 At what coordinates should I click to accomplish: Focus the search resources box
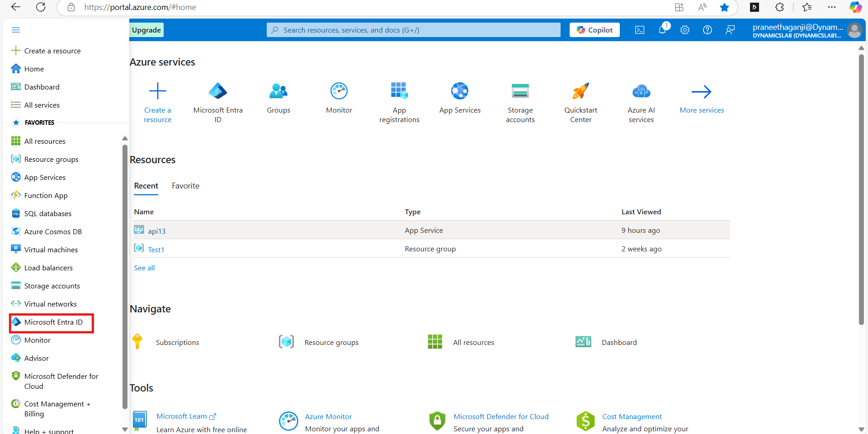413,30
